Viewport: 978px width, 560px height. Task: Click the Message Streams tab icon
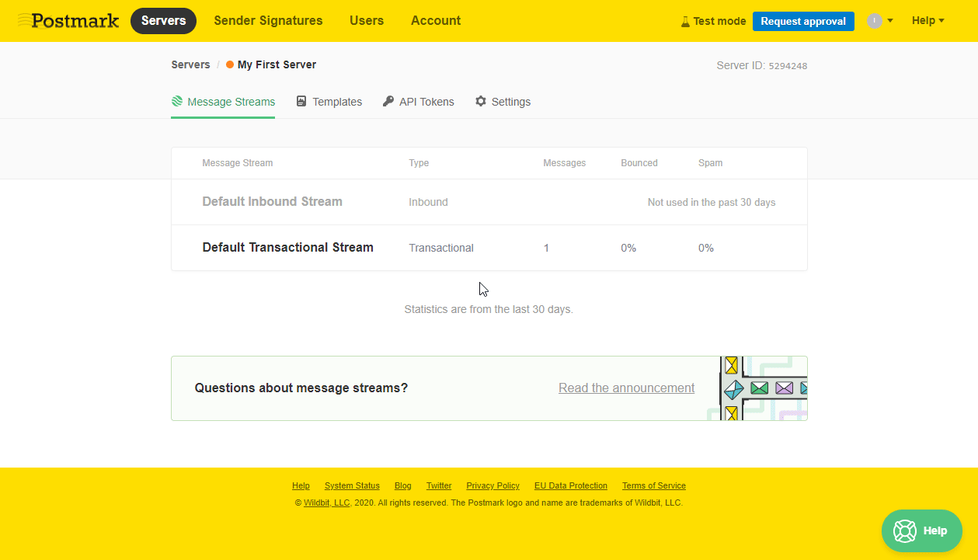177,102
